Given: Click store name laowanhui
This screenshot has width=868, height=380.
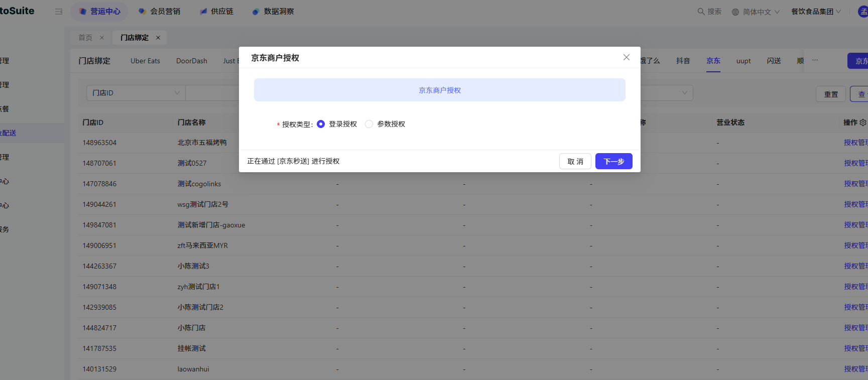Looking at the screenshot, I should coord(193,369).
